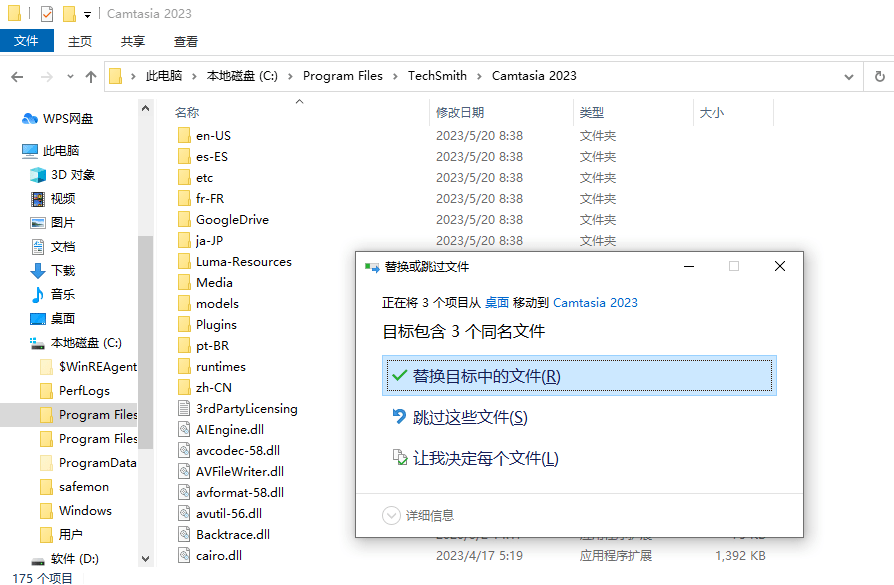Click the 桌面 source link in dialog
894x585 pixels.
pyautogui.click(x=497, y=303)
